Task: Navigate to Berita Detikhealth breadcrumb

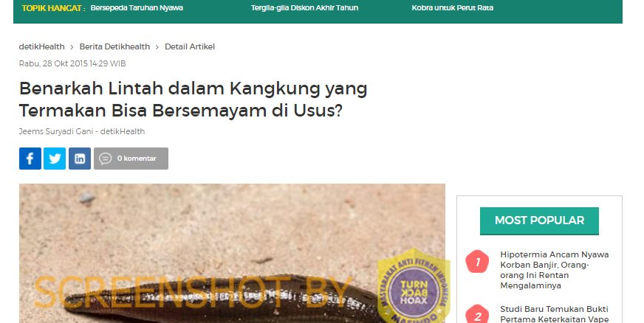Action: coord(114,46)
